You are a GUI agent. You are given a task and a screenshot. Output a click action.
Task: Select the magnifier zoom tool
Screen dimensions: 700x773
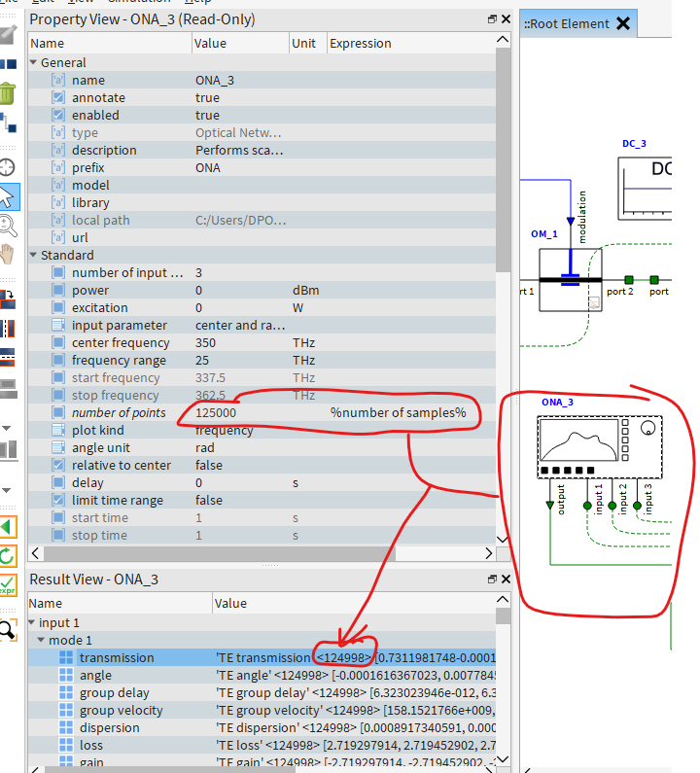point(8,226)
